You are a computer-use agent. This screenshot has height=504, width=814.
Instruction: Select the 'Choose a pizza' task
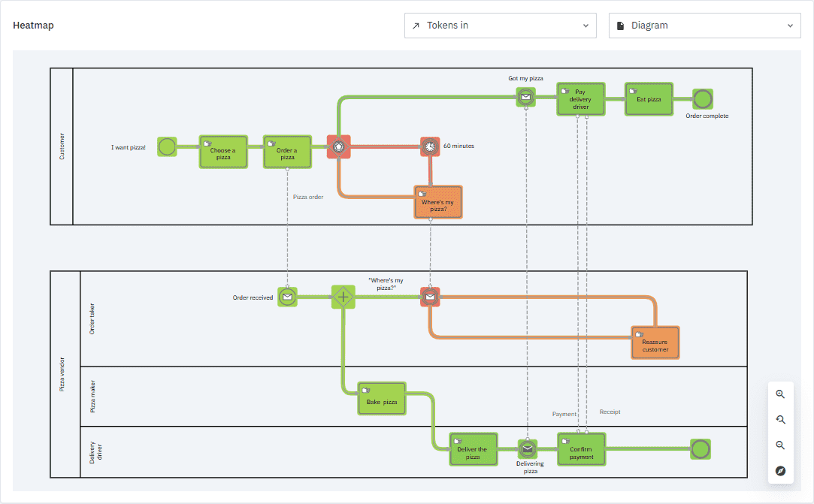click(223, 152)
